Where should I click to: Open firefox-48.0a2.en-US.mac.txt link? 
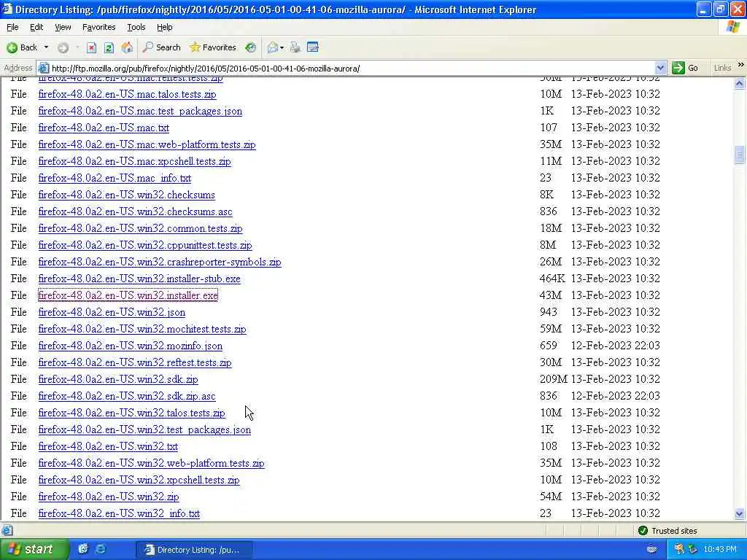pyautogui.click(x=104, y=128)
